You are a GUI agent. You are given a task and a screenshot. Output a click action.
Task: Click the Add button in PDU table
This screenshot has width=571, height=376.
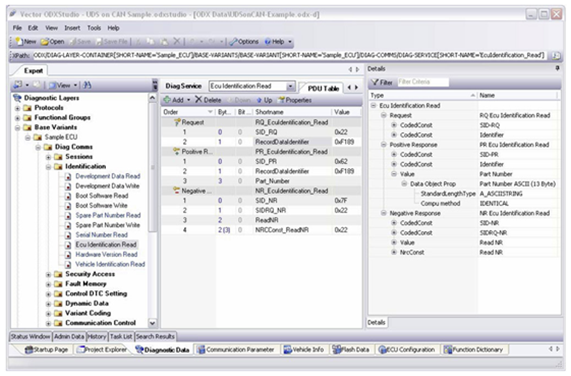tap(174, 100)
